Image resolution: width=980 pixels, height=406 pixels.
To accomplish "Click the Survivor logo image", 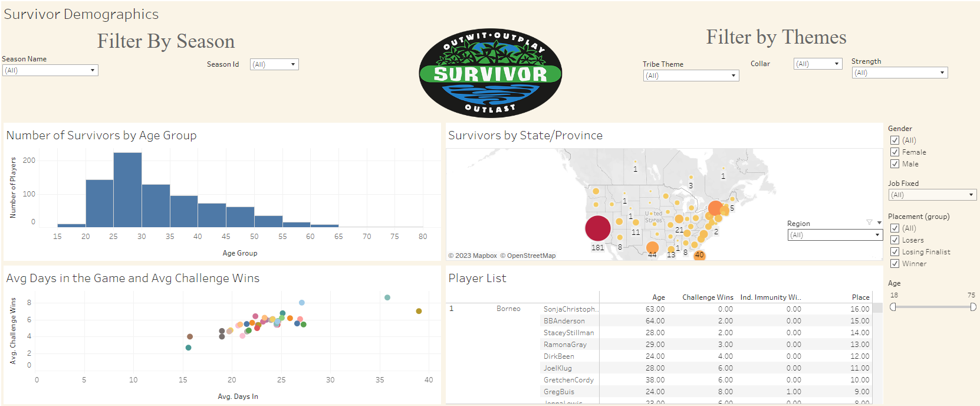I will coord(491,73).
